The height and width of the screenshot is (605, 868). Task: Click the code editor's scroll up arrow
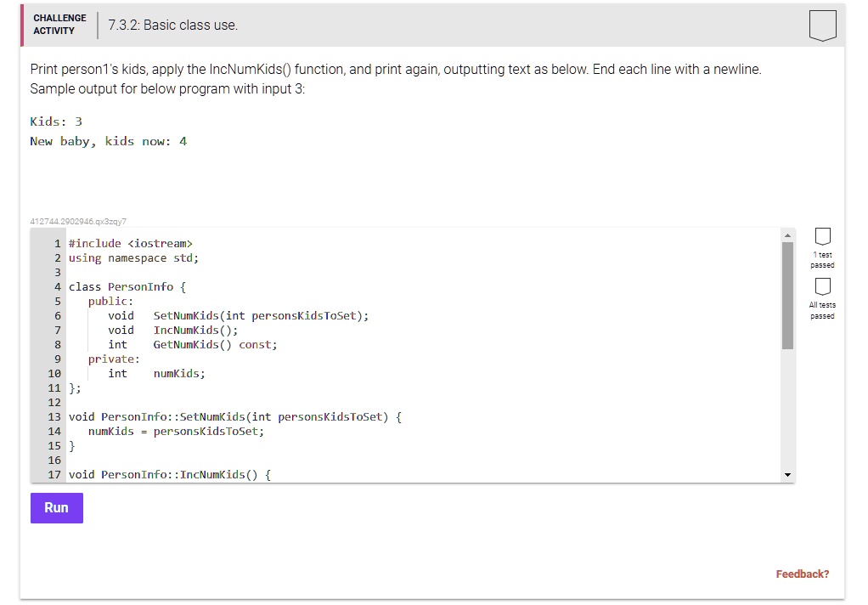click(787, 235)
